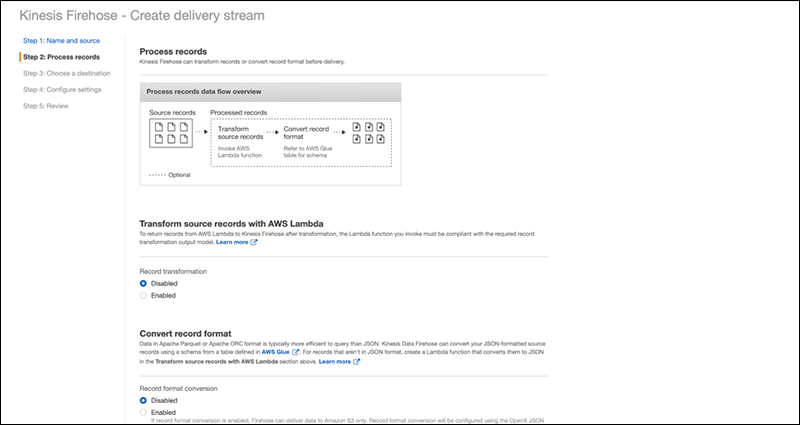Screen dimensions: 800x425
Task: Select Disabled for Record format conversion
Action: click(144, 400)
